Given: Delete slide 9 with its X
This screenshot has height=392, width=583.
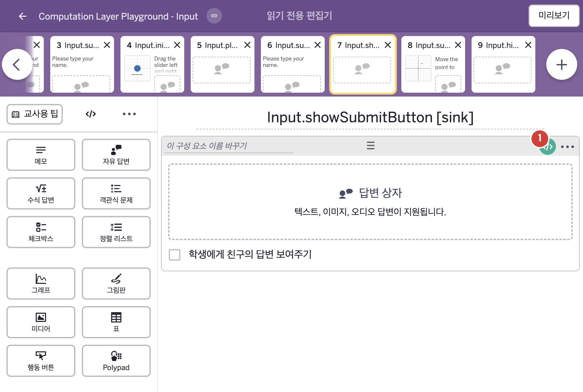Looking at the screenshot, I should point(528,45).
